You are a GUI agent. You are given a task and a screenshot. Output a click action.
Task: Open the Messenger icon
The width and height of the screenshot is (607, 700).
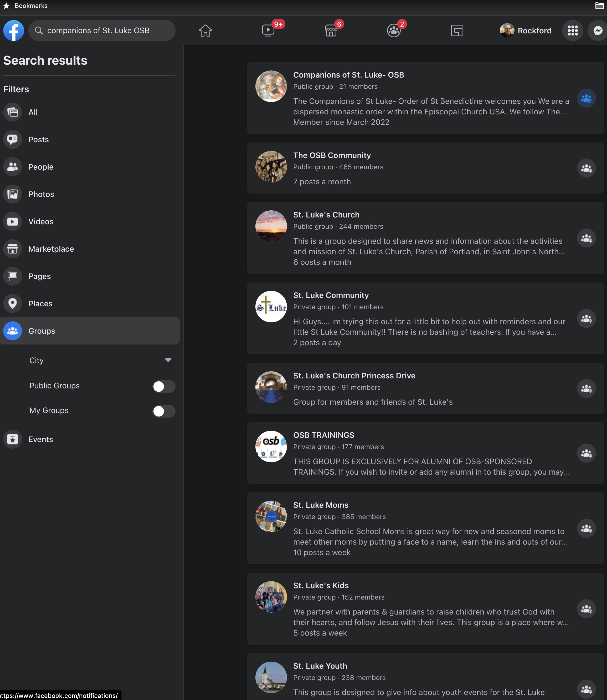pos(598,31)
